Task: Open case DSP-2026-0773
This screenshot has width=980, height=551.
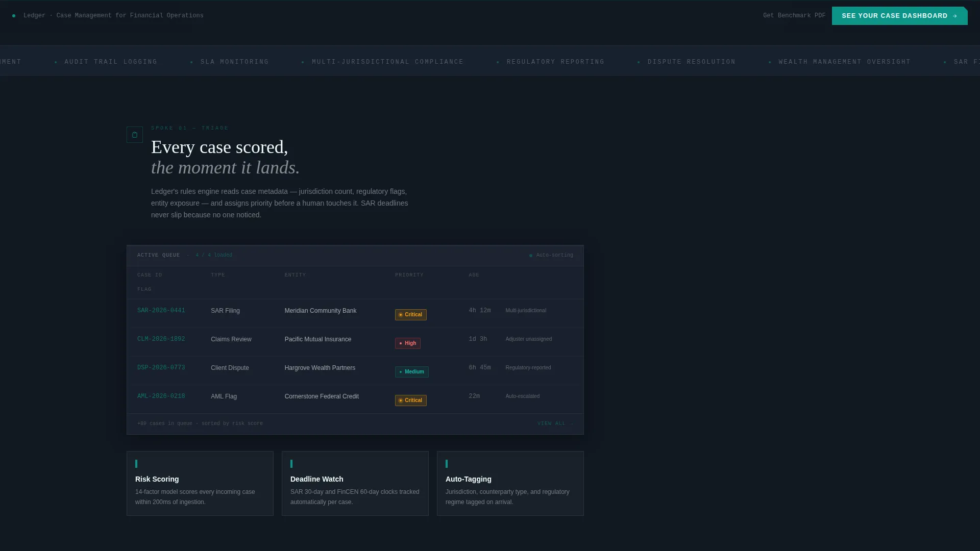Action: 161,368
